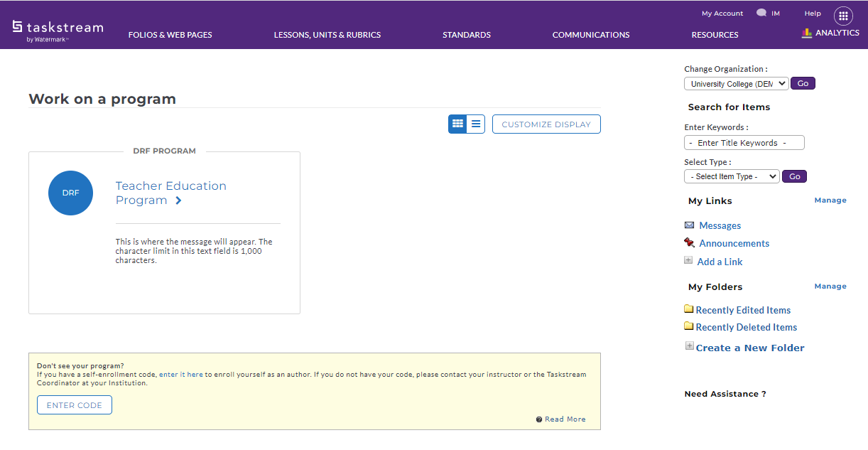This screenshot has height=450, width=868.
Task: Click Create a New Folder link
Action: pos(750,348)
